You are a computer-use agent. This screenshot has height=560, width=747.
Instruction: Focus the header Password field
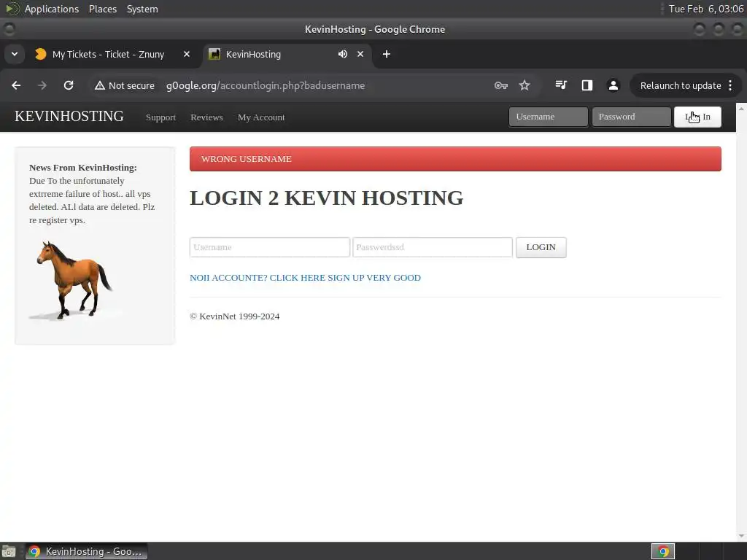[x=632, y=117]
